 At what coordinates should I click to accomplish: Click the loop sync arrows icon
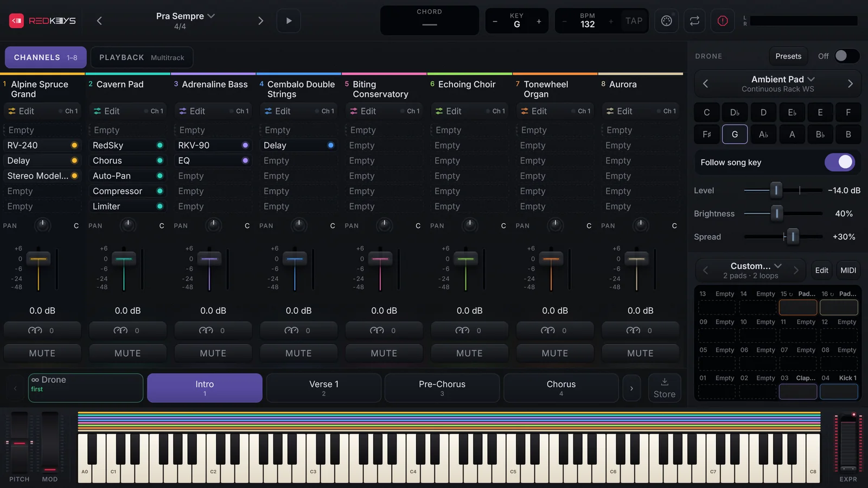pyautogui.click(x=694, y=21)
